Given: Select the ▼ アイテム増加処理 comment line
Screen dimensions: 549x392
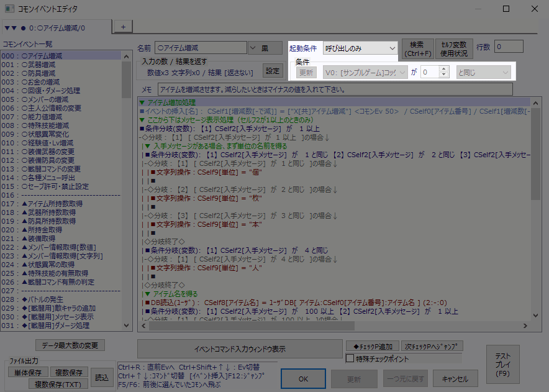Looking at the screenshot, I should pos(335,103).
